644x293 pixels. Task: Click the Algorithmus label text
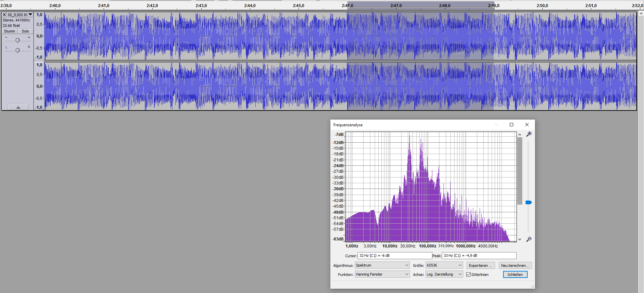tap(343, 266)
